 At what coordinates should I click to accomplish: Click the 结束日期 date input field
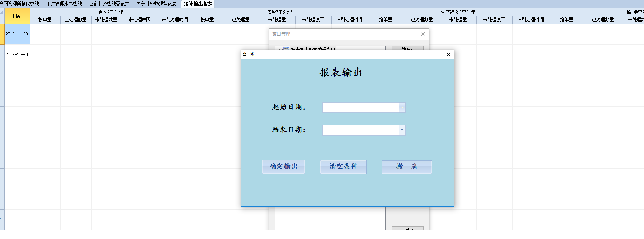(361, 130)
